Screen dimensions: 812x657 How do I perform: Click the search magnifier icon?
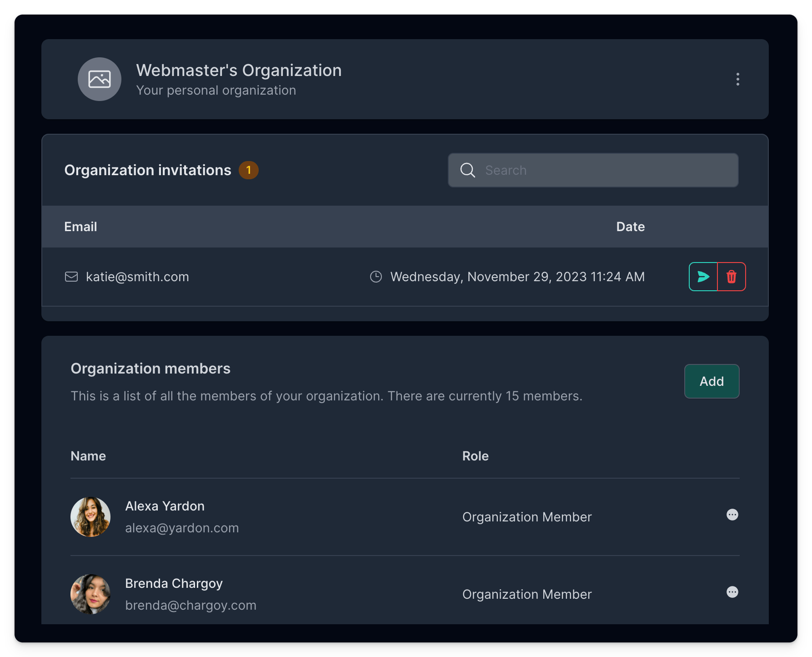pos(467,170)
